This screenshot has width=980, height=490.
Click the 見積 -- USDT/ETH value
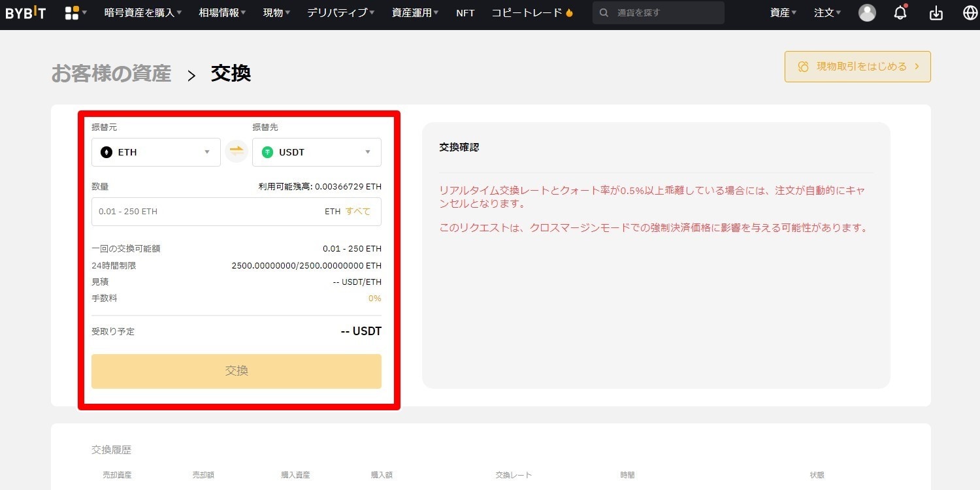(x=357, y=282)
